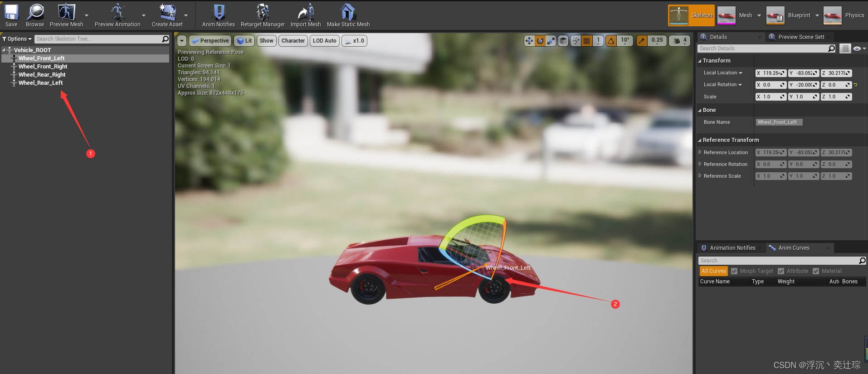Open the Options dropdown in skeleton tree

[x=17, y=39]
